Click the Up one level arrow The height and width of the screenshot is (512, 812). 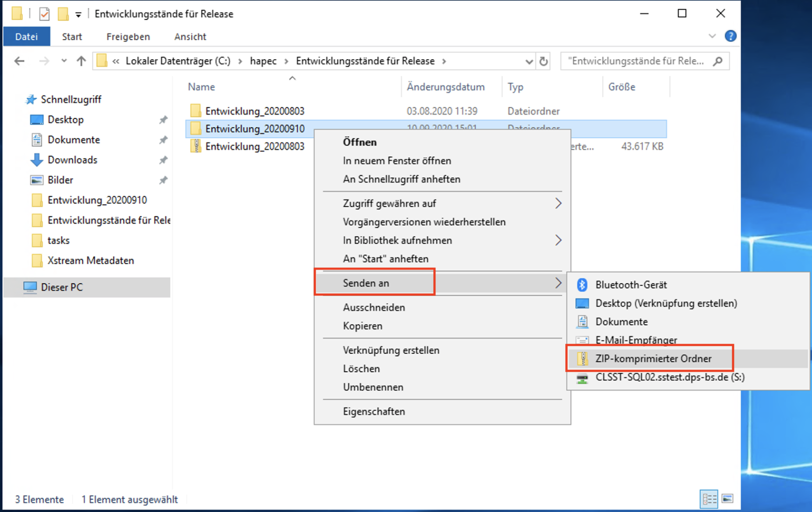coord(81,61)
